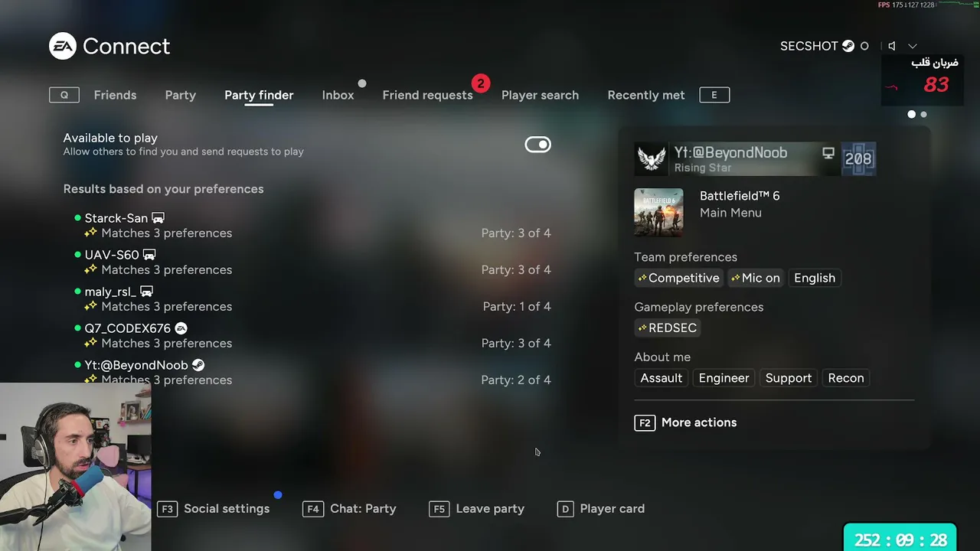Viewport: 980px width, 551px height.
Task: Click the F4 key icon
Action: (x=313, y=509)
